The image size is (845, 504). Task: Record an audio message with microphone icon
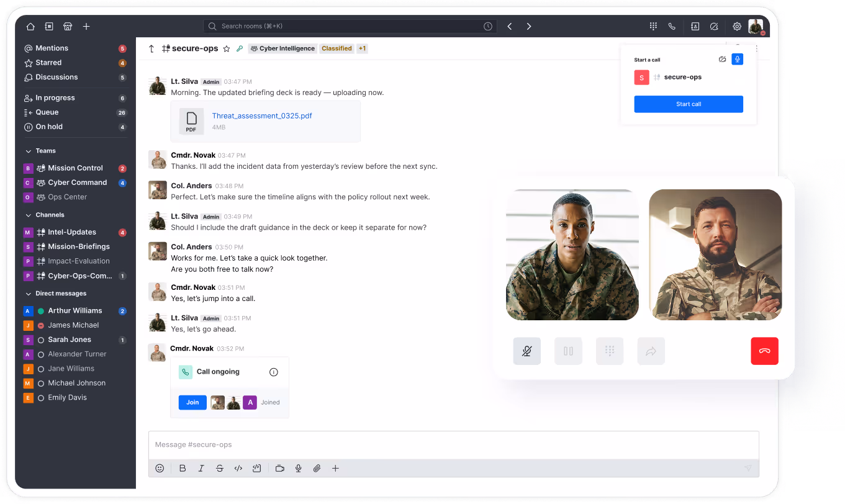(299, 469)
